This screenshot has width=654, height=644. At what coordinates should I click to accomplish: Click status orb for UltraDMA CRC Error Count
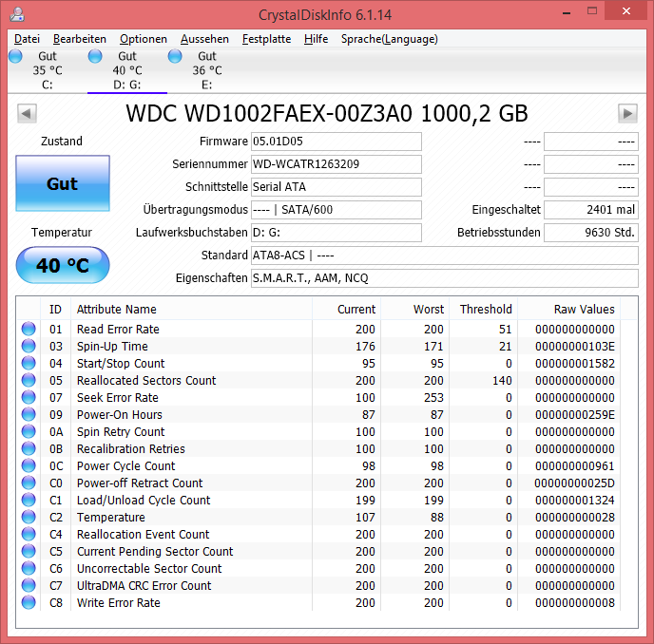pos(29,585)
